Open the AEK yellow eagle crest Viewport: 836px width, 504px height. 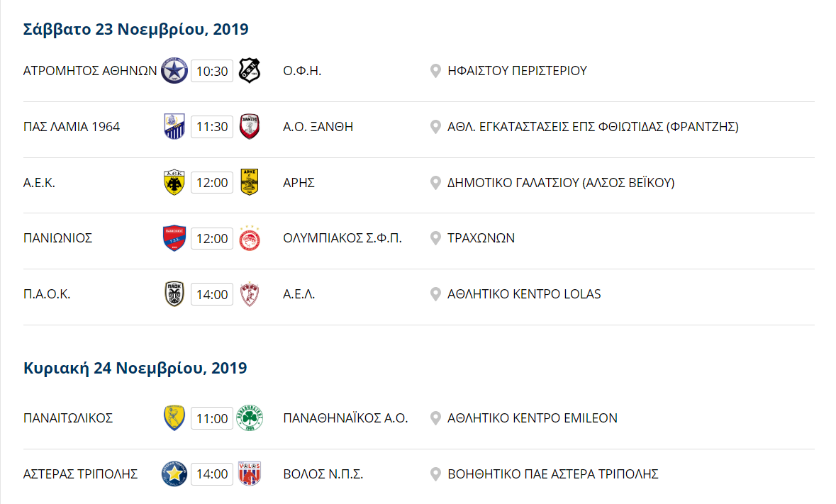pyautogui.click(x=174, y=182)
